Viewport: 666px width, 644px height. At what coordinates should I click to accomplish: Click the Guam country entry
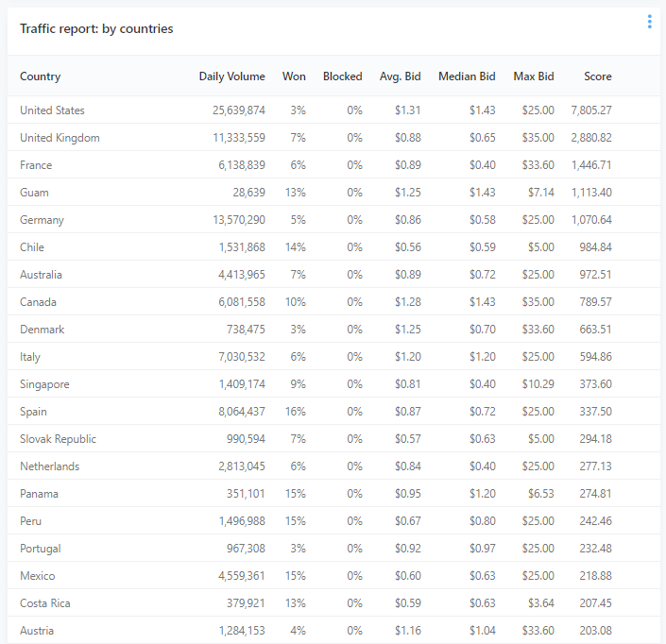point(34,193)
